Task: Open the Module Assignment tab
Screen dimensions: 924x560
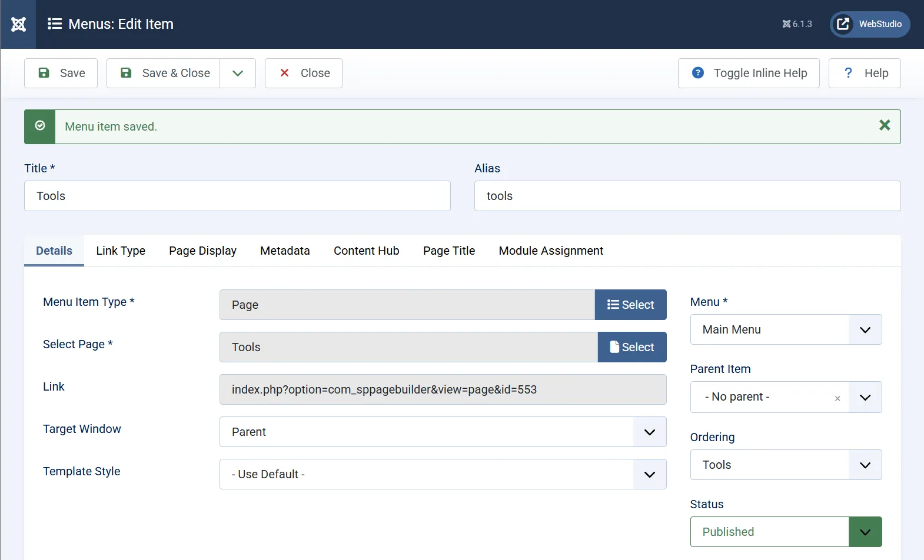Action: point(551,251)
